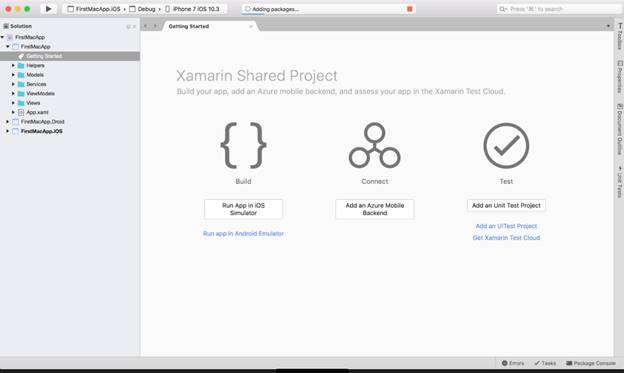Image resolution: width=624 pixels, height=373 pixels.
Task: Expand the ViewModels folder
Action: tap(13, 94)
